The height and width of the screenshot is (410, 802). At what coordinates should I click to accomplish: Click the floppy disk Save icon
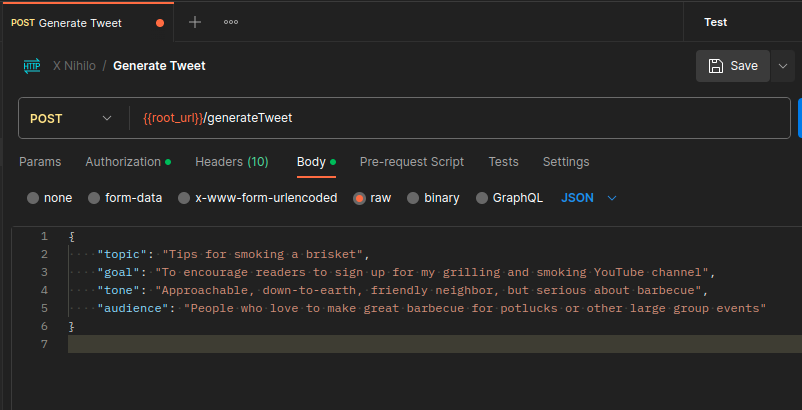716,66
